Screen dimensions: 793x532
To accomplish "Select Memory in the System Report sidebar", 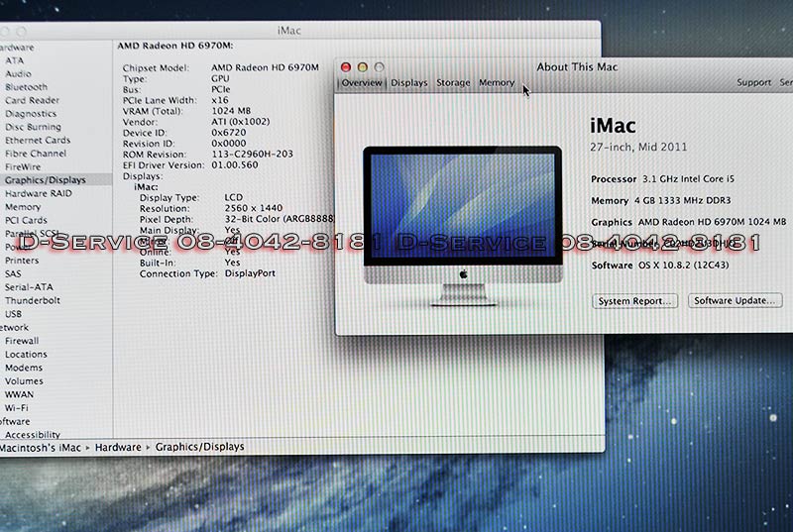I will pyautogui.click(x=23, y=207).
